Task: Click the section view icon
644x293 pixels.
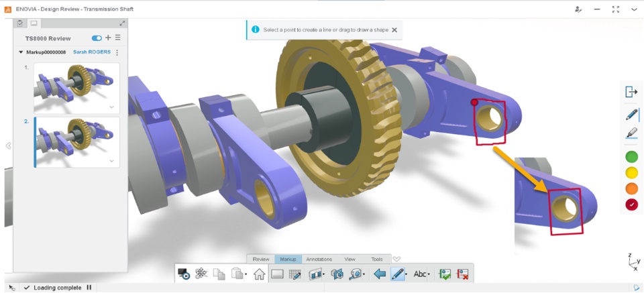Action: 315,274
